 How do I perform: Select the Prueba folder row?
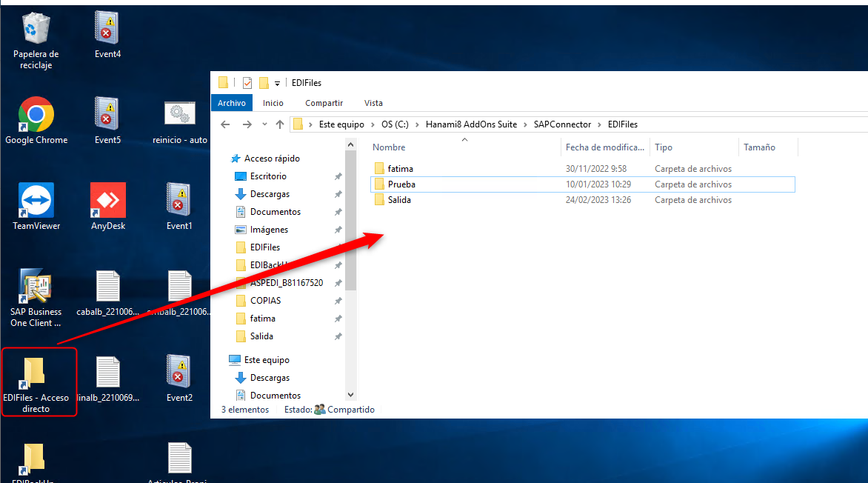click(582, 184)
